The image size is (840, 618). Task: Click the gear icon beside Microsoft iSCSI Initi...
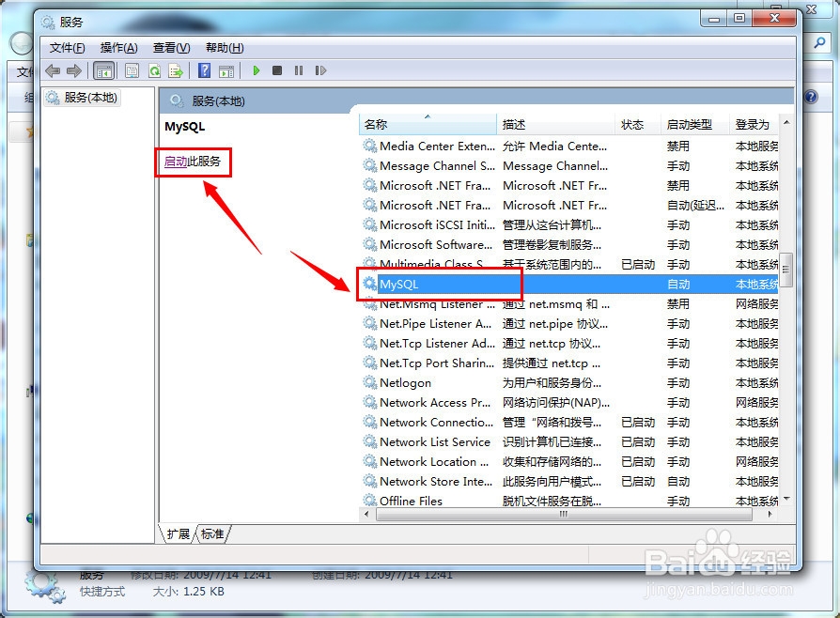[369, 224]
